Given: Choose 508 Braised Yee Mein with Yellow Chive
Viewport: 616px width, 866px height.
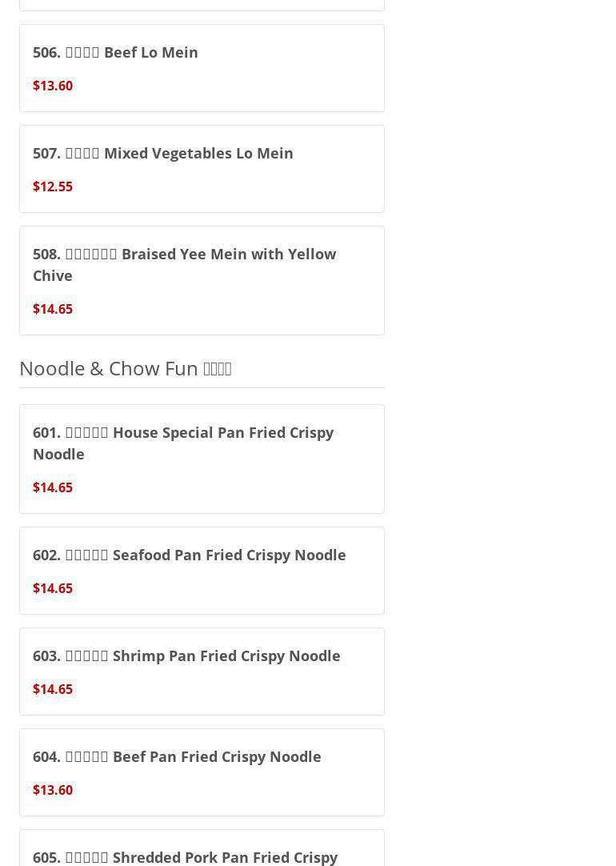Looking at the screenshot, I should tap(184, 264).
